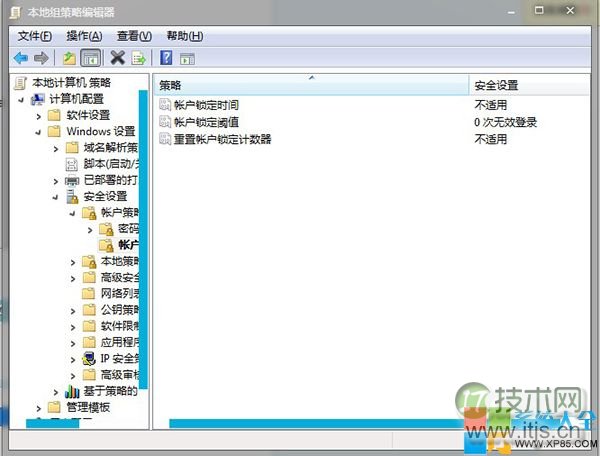
Task: Select Windows 设置 in the tree
Action: [x=101, y=131]
